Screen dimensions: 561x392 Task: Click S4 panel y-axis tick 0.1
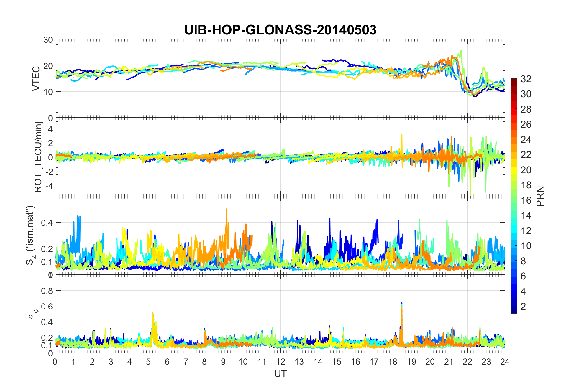47,262
